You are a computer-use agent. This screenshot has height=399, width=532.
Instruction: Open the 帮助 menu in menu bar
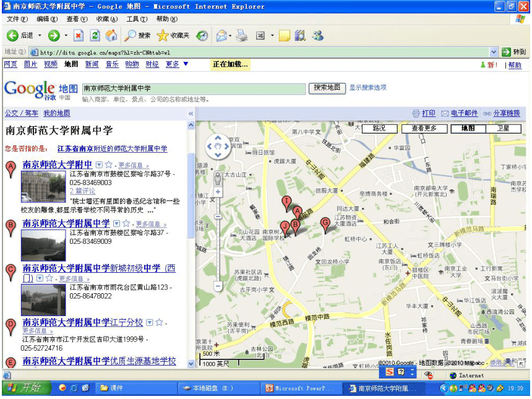pos(167,19)
